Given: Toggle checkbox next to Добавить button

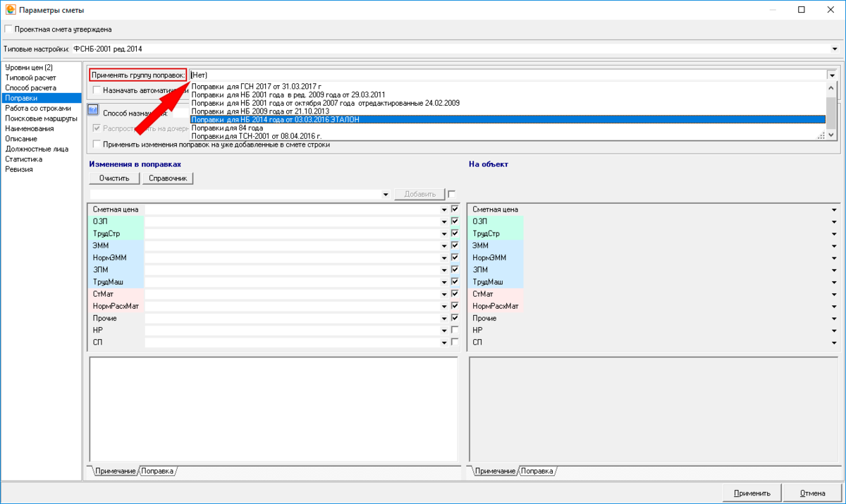Looking at the screenshot, I should (x=452, y=194).
